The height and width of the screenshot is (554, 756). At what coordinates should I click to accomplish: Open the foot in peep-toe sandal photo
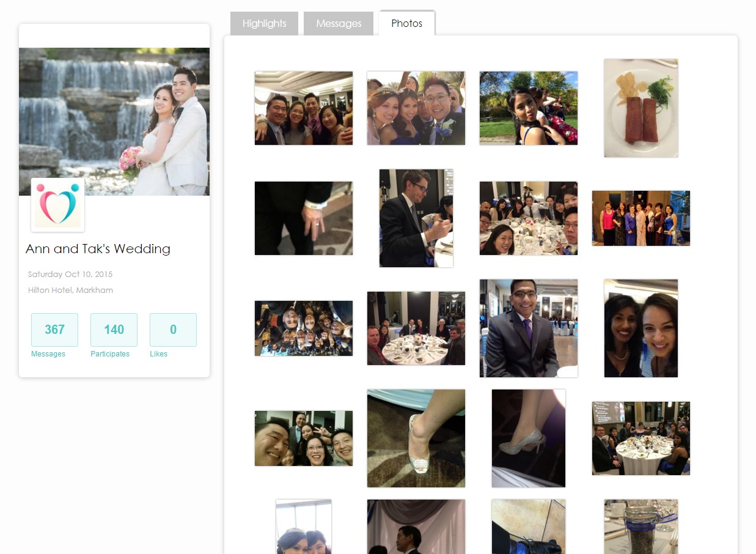(x=416, y=438)
